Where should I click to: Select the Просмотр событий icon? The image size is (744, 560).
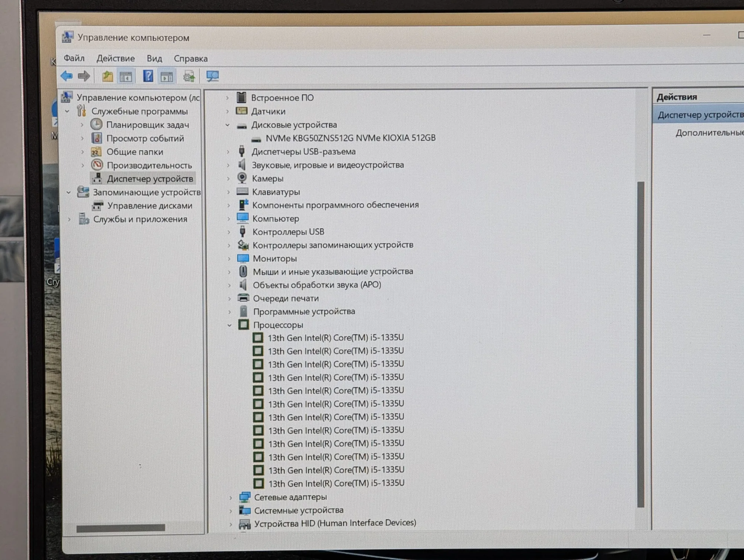[97, 138]
